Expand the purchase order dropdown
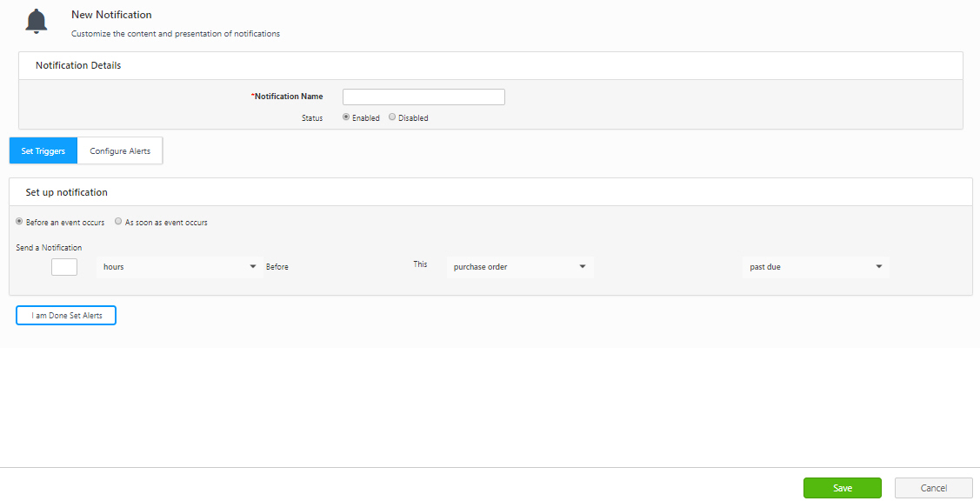Image resolution: width=980 pixels, height=501 pixels. pyautogui.click(x=519, y=267)
